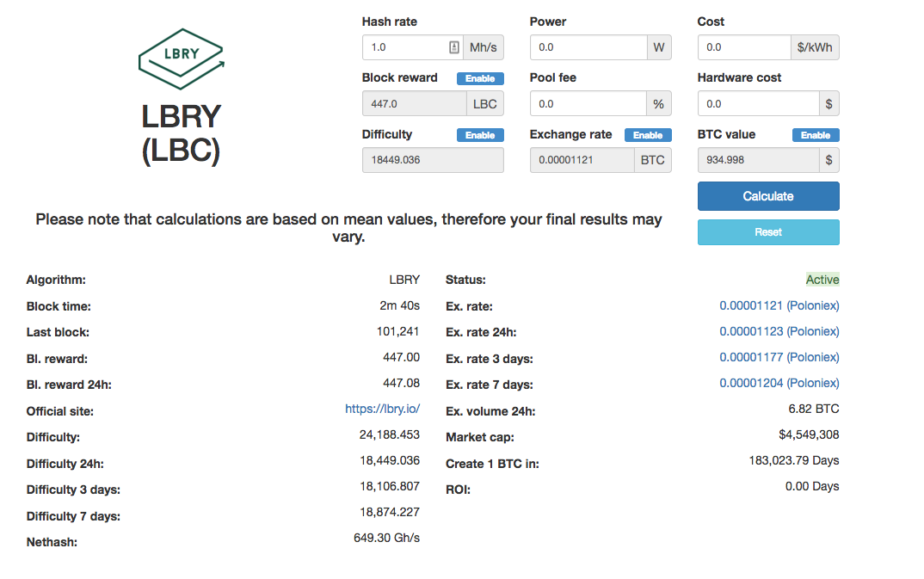Click the LBRY (LBC) heading
This screenshot has height=579, width=924.
pyautogui.click(x=181, y=133)
